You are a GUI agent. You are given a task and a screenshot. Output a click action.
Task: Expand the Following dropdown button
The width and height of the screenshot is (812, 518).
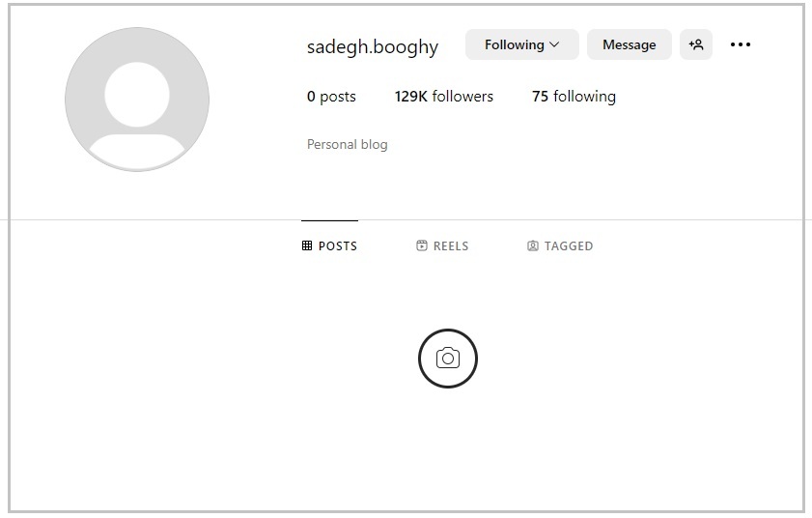tap(521, 44)
